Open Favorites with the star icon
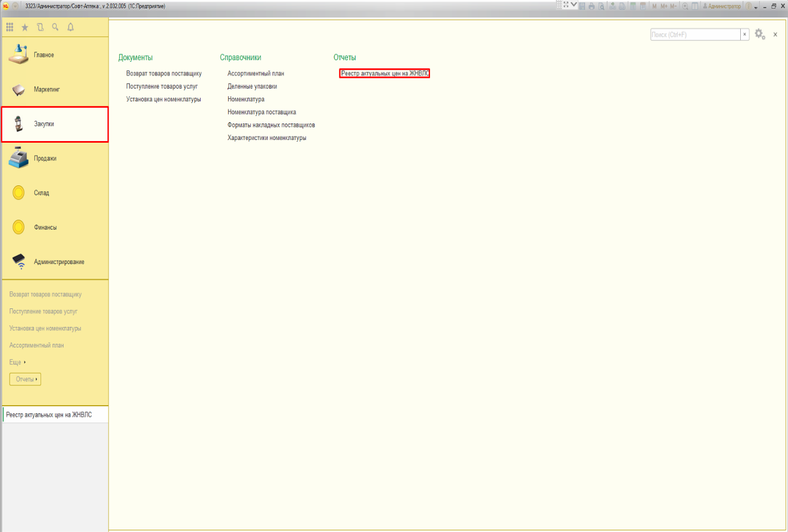 (x=25, y=27)
